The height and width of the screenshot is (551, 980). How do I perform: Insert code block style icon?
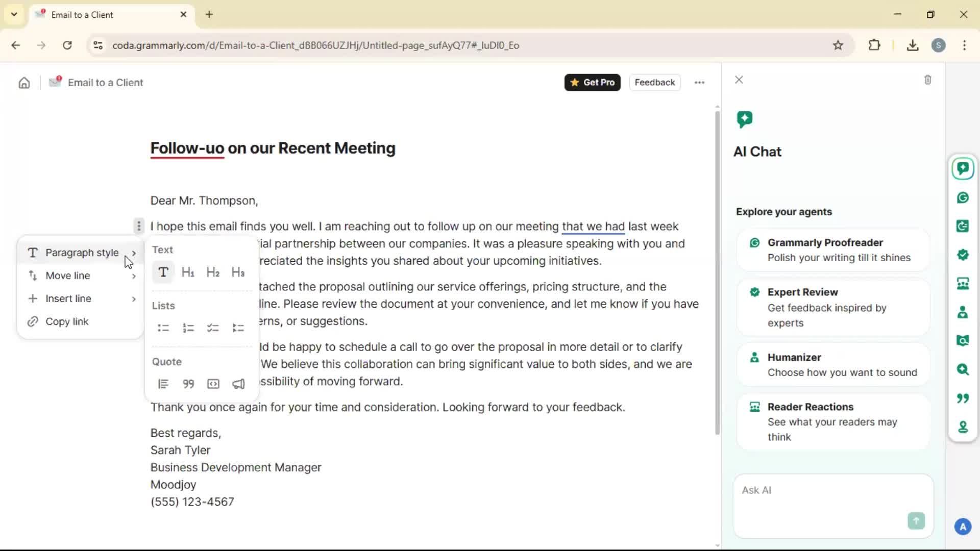click(x=213, y=384)
